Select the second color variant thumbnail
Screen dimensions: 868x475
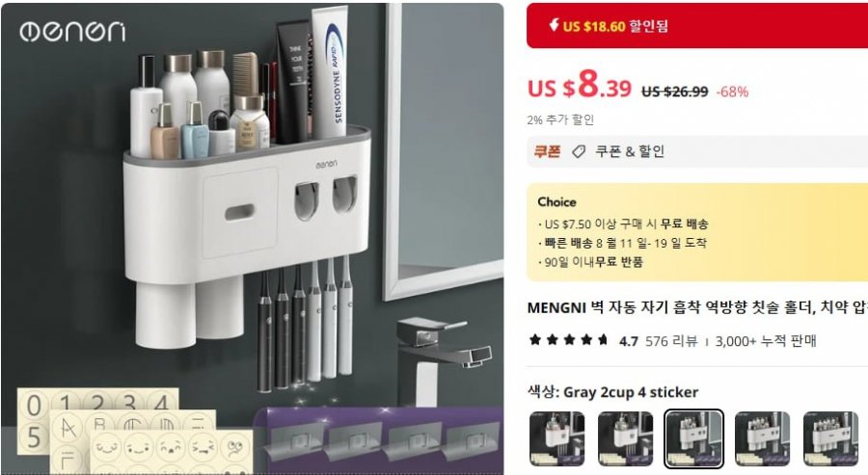(626, 439)
